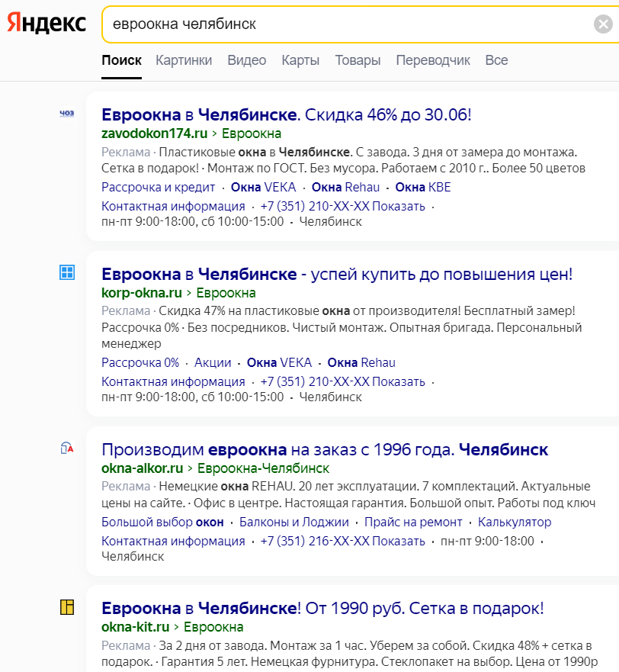Click in the search field with 'евроокна челябинск'
Viewport: 619px width, 672px height.
pos(343,24)
